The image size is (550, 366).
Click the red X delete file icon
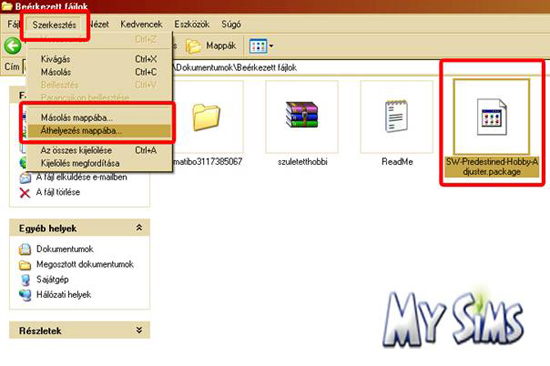tap(25, 193)
